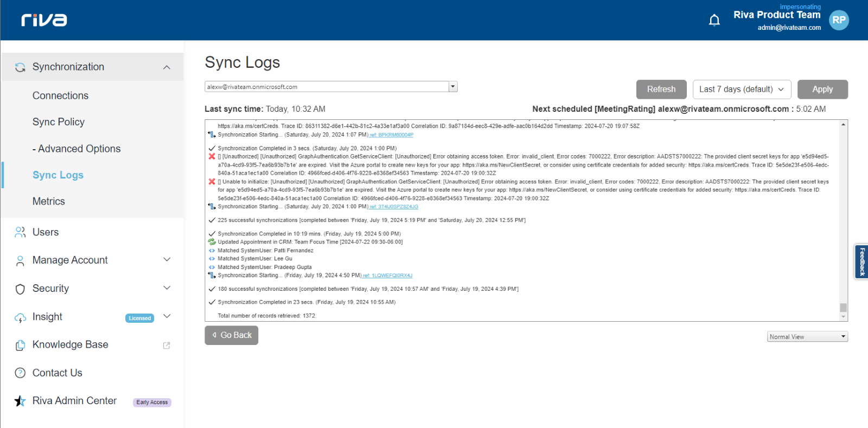Click 'Synchronization Completed in 10:19 mins' entry
The height and width of the screenshot is (428, 868).
tap(309, 234)
